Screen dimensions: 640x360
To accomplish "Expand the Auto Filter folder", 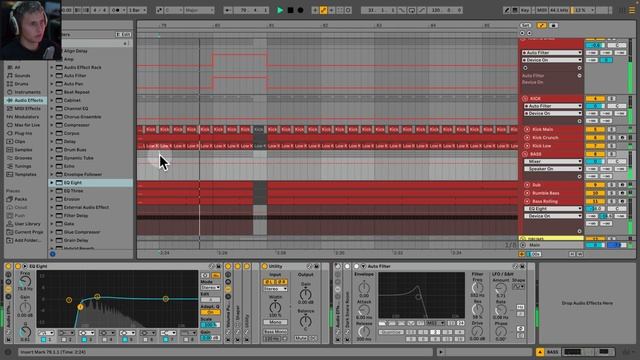I will [x=52, y=76].
